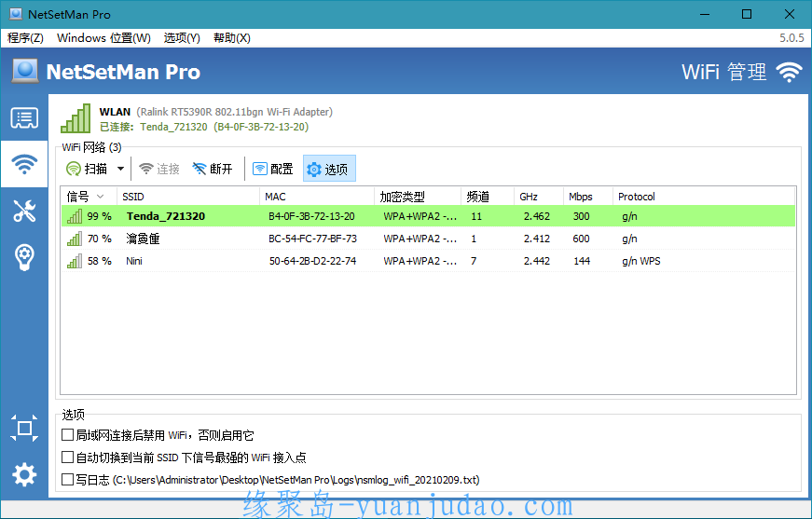Screen dimensions: 812x519
Task: Click the 扫描 scan button
Action: 87,169
